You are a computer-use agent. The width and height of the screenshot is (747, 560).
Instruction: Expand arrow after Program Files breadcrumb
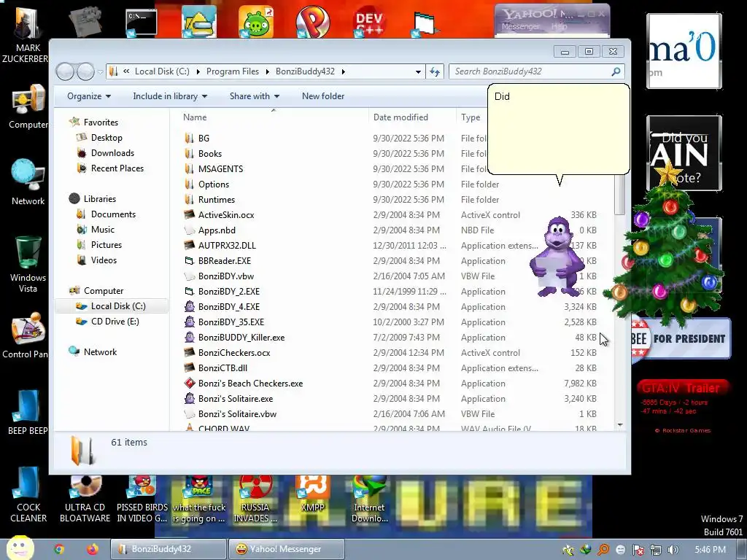[x=267, y=72]
